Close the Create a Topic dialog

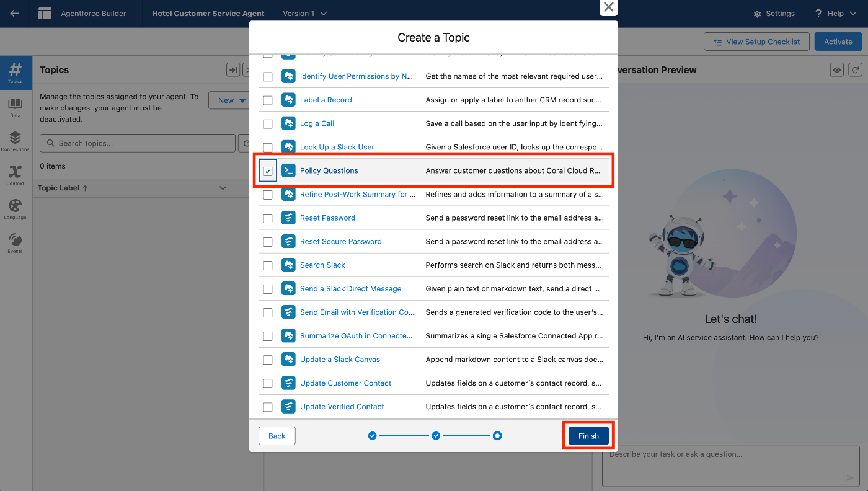(609, 7)
